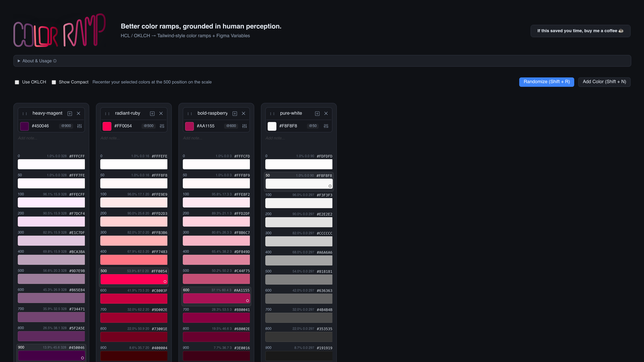Click the Add Color button
Screen dimensions: 644x362
click(x=604, y=82)
